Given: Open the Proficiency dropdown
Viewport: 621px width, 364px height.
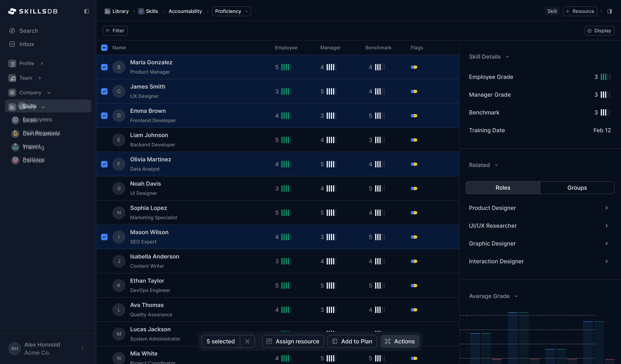Looking at the screenshot, I should coord(231,11).
